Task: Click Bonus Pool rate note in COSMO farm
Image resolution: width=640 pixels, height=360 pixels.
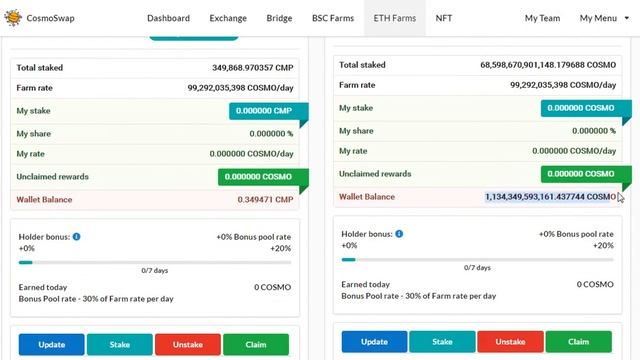Action: coord(419,296)
